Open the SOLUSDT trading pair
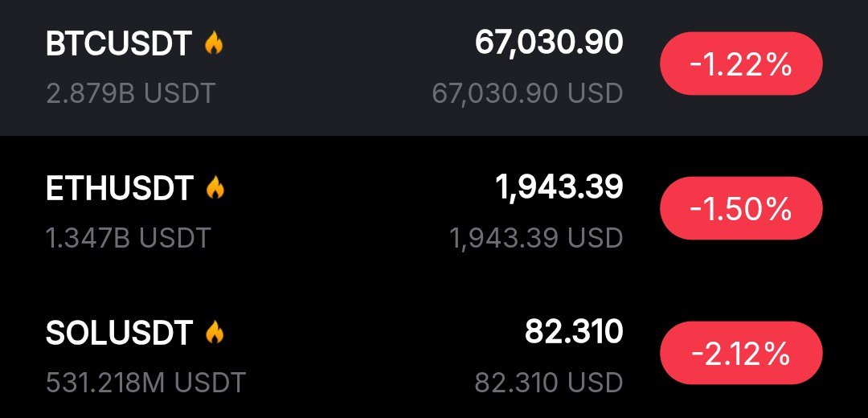 pos(120,333)
